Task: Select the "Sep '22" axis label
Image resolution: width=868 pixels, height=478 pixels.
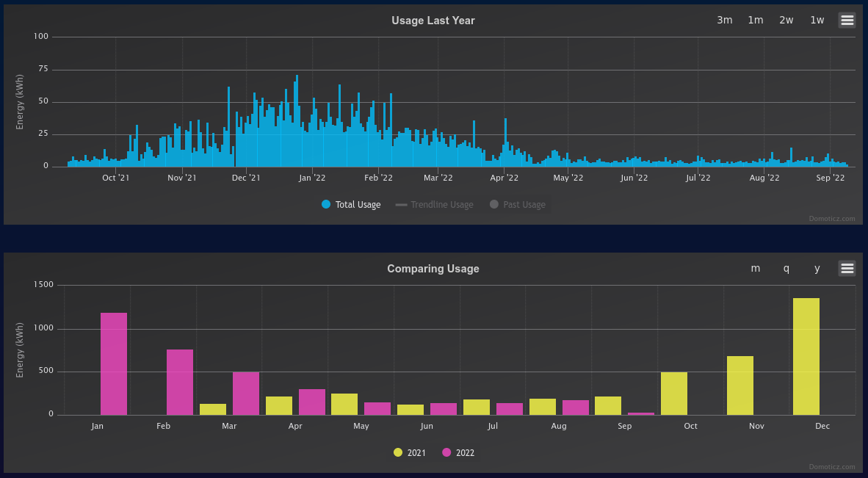Action: (x=831, y=178)
